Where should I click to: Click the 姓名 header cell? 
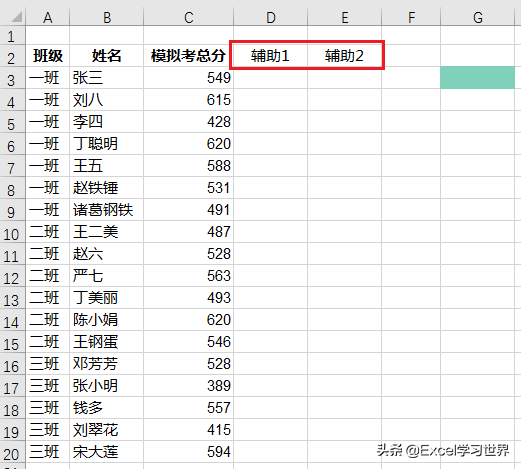107,56
